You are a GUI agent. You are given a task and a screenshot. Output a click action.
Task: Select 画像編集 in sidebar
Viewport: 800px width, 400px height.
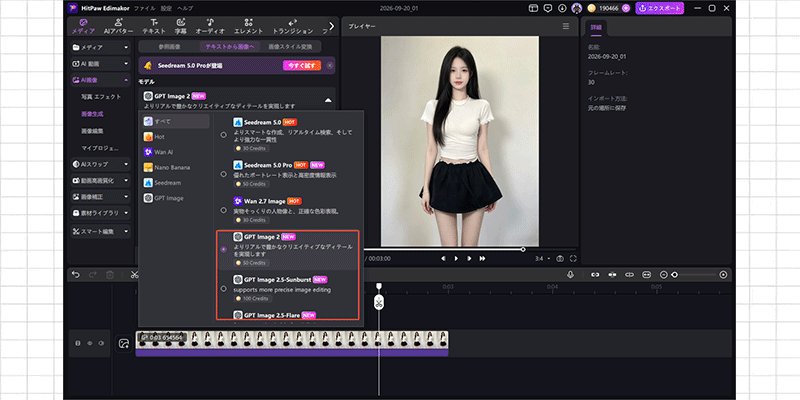[92, 131]
